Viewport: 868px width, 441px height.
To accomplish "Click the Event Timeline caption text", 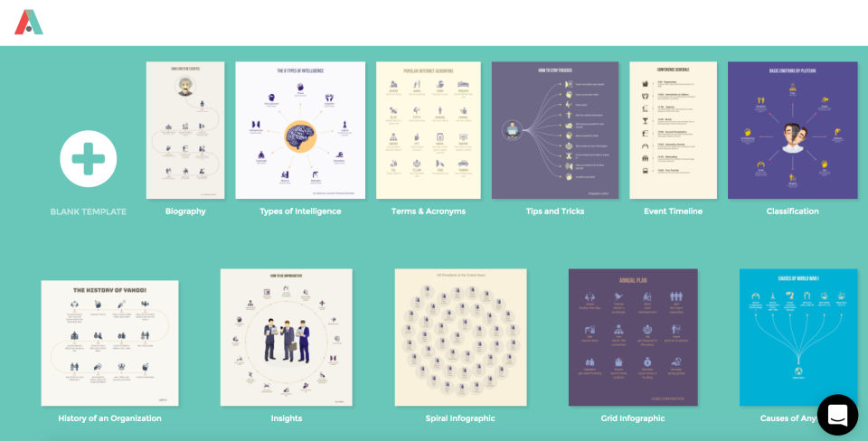I will pyautogui.click(x=673, y=211).
